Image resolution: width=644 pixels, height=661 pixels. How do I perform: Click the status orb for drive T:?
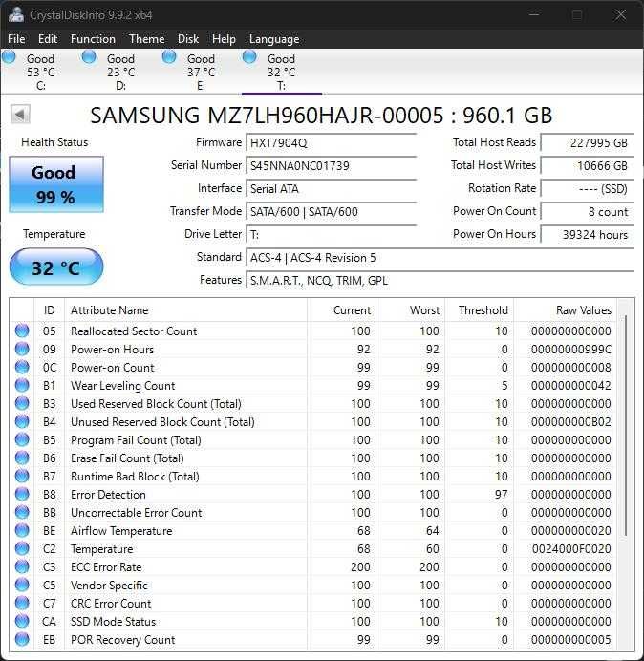click(x=249, y=57)
